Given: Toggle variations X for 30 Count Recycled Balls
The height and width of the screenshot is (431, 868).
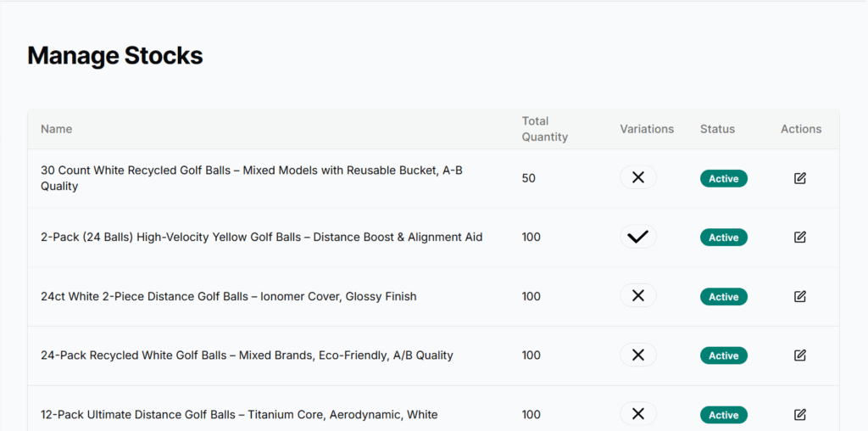Looking at the screenshot, I should [x=638, y=178].
